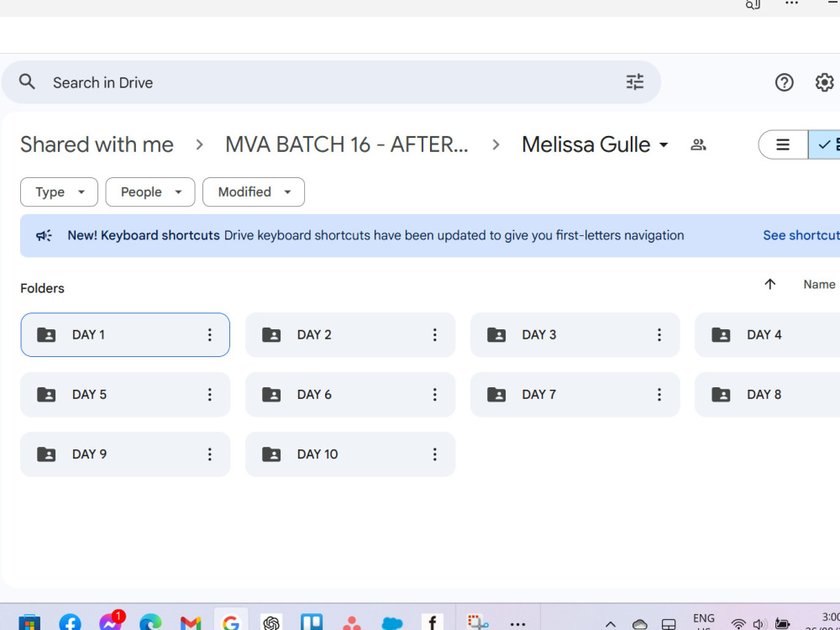Open more actions for DAY 9 folder
Image resolution: width=840 pixels, height=630 pixels.
click(209, 454)
